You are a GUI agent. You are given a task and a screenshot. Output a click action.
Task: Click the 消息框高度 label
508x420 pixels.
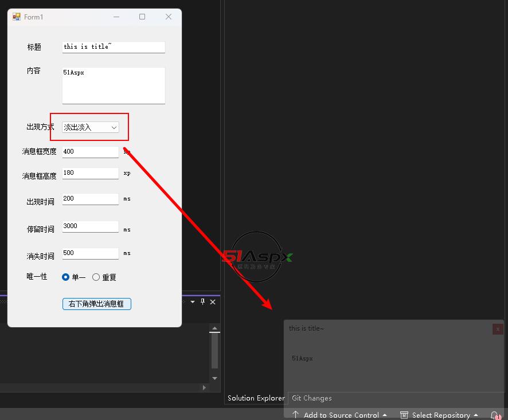point(39,176)
